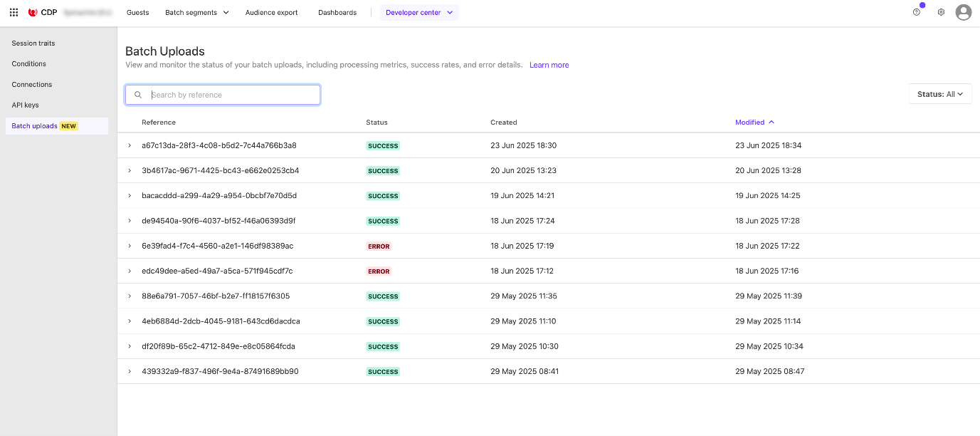Expand the last upload row starting 439332a9

130,371
